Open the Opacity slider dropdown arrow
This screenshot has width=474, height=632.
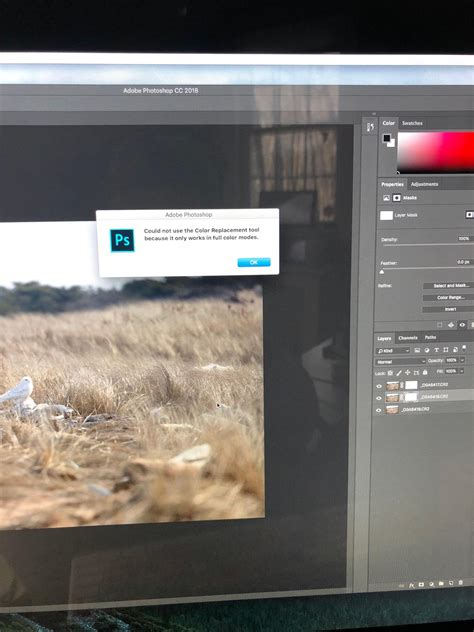[462, 360]
